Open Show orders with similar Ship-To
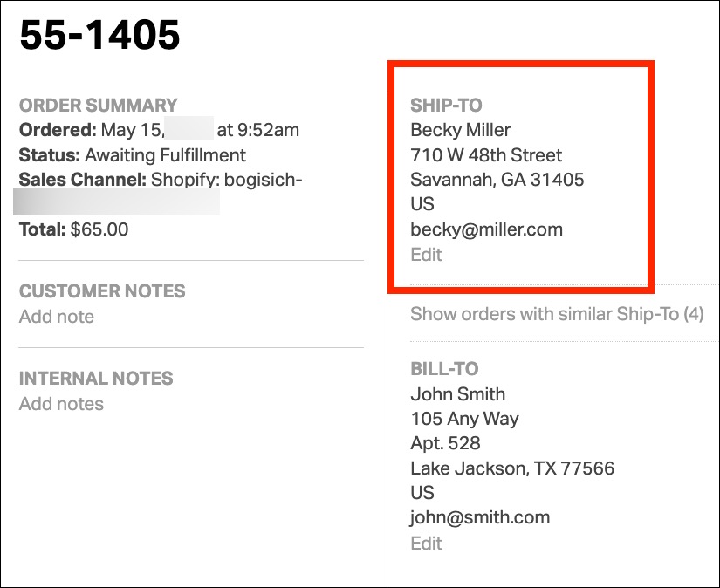Screen dimensions: 720x588 click(557, 314)
